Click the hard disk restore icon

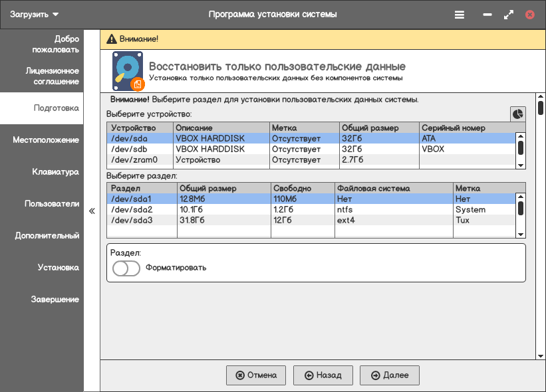click(128, 71)
